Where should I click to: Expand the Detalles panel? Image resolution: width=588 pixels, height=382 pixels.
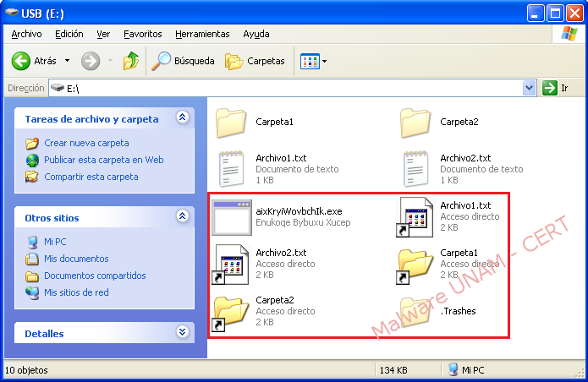(x=182, y=332)
